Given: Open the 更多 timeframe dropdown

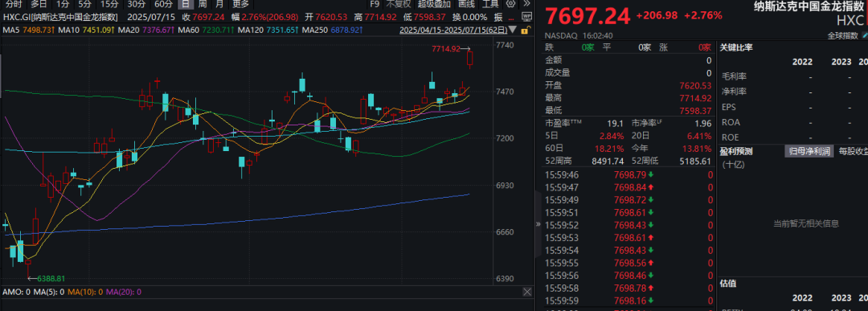Looking at the screenshot, I should (241, 3).
